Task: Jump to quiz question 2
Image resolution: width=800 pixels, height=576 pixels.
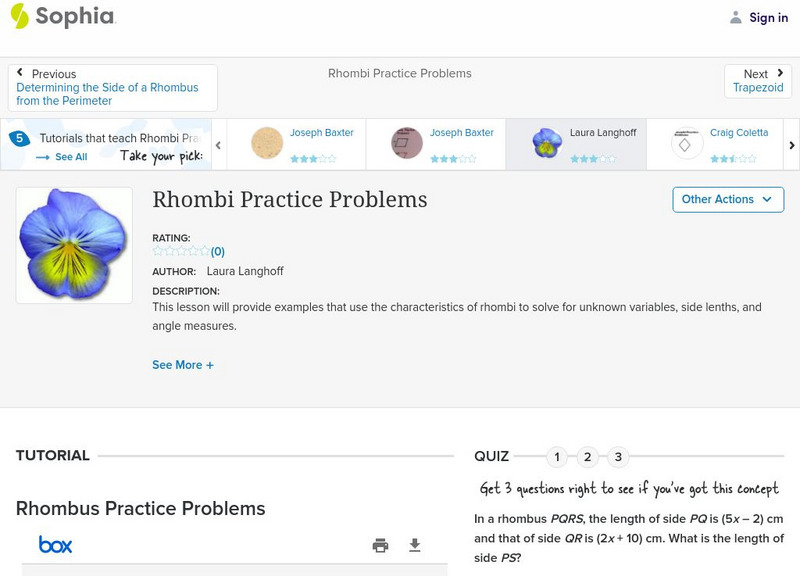Action: click(588, 457)
